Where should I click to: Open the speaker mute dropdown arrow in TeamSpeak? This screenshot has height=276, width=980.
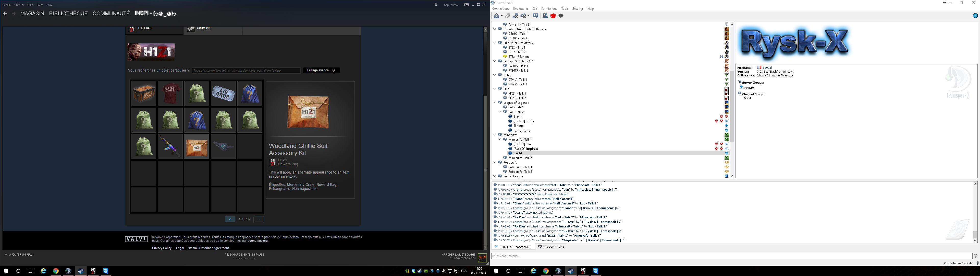point(529,16)
